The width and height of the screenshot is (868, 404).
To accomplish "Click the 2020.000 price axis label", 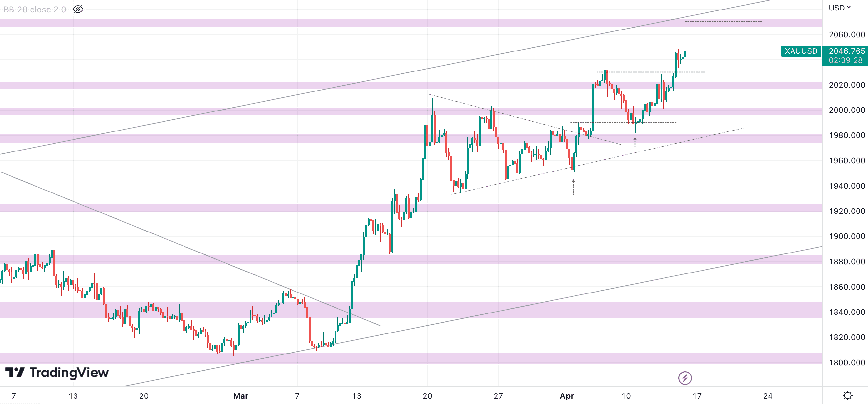I will [847, 85].
